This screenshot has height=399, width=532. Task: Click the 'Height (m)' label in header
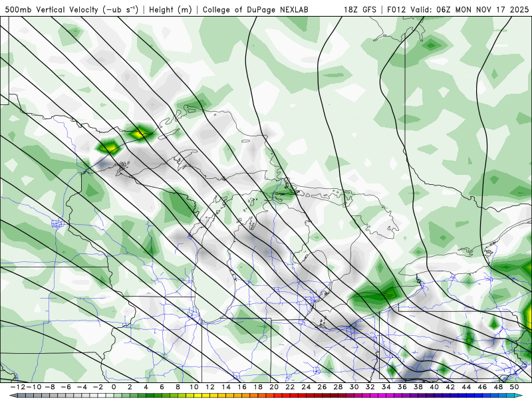pyautogui.click(x=170, y=9)
